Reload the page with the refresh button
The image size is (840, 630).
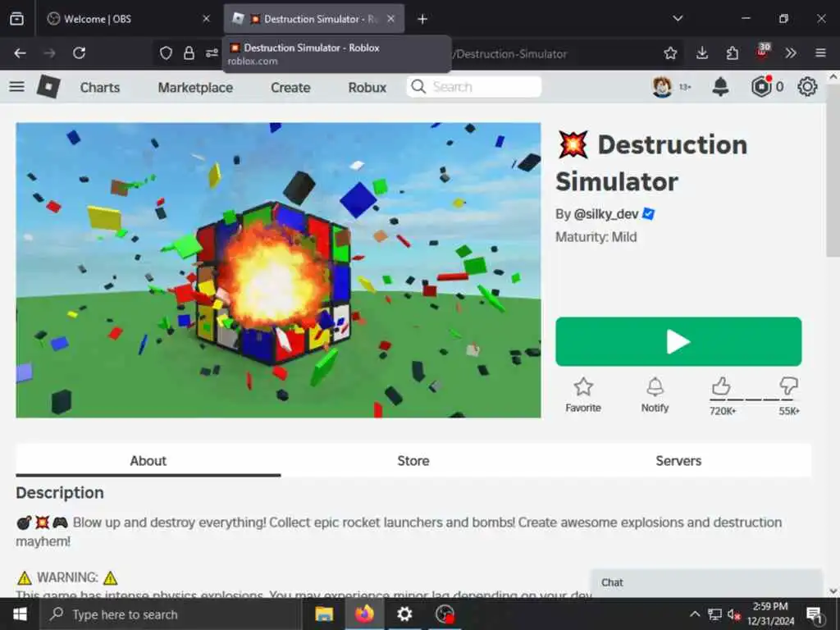click(80, 53)
